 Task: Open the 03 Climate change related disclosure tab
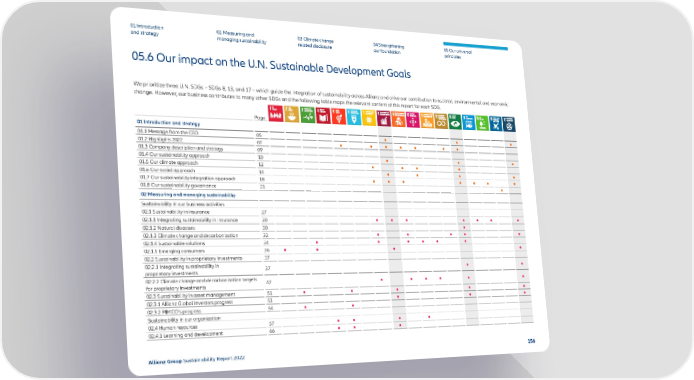coord(315,42)
